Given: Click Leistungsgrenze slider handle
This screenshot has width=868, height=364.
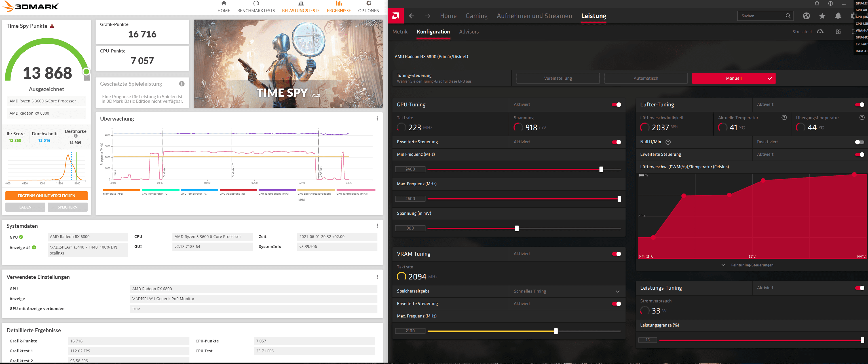Looking at the screenshot, I should pos(862,340).
